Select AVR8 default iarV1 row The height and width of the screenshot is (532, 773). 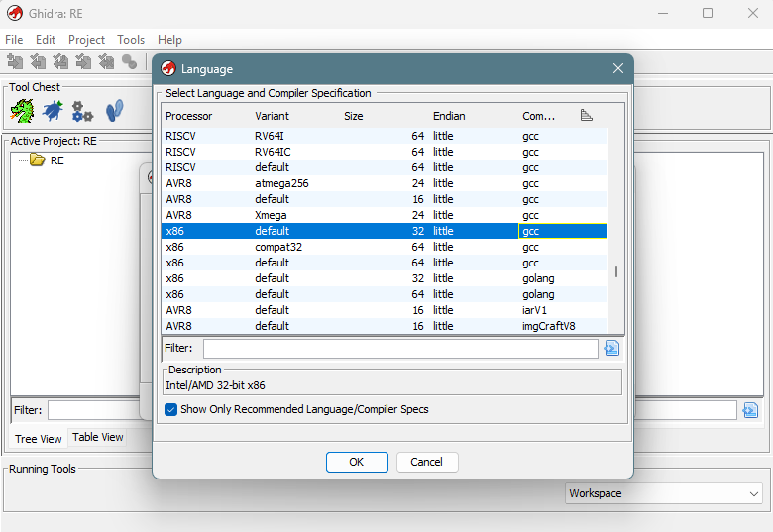pyautogui.click(x=386, y=310)
